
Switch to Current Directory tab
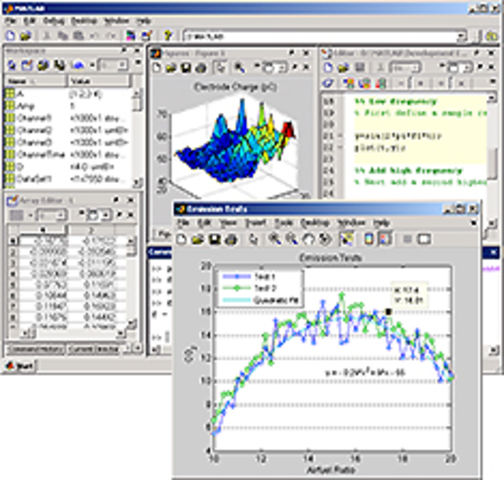tap(93, 349)
